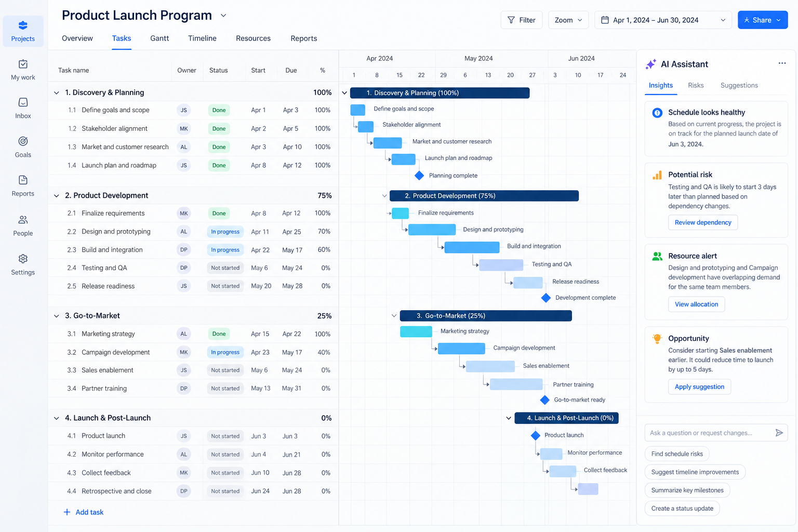The image size is (798, 532).
Task: Switch to the Overview tab
Action: (77, 38)
